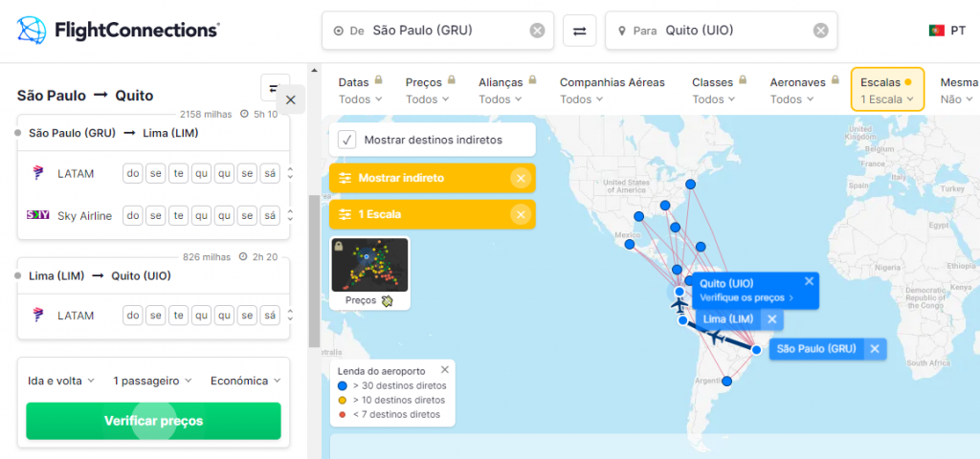Click the Argentina airport dot on map
980x459 pixels.
pos(727,381)
